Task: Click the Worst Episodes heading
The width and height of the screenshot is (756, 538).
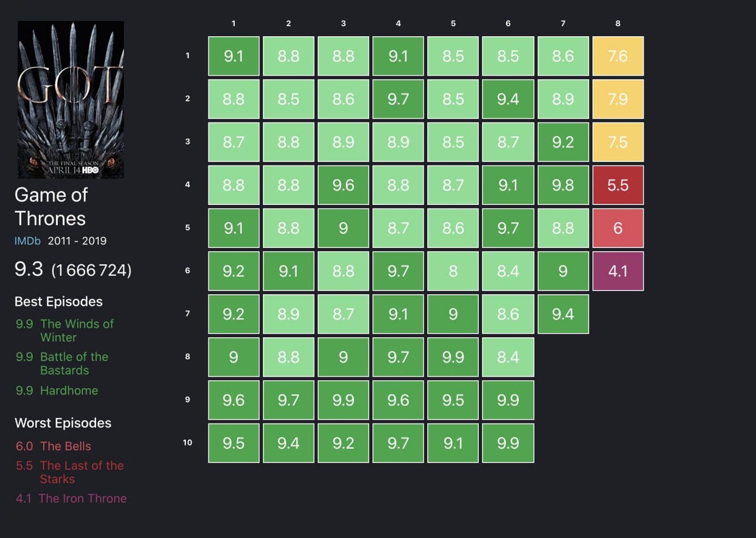Action: [62, 423]
